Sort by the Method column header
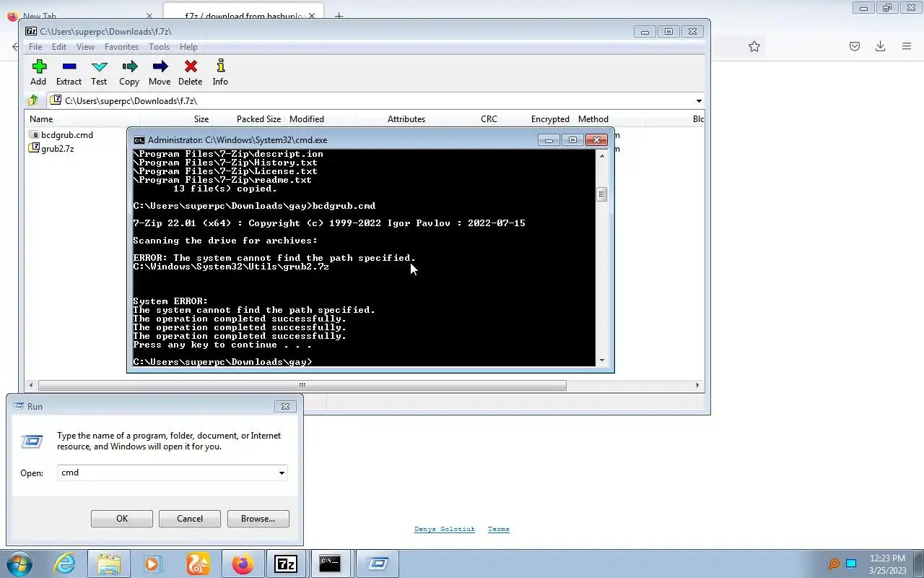This screenshot has height=578, width=924. click(609, 119)
